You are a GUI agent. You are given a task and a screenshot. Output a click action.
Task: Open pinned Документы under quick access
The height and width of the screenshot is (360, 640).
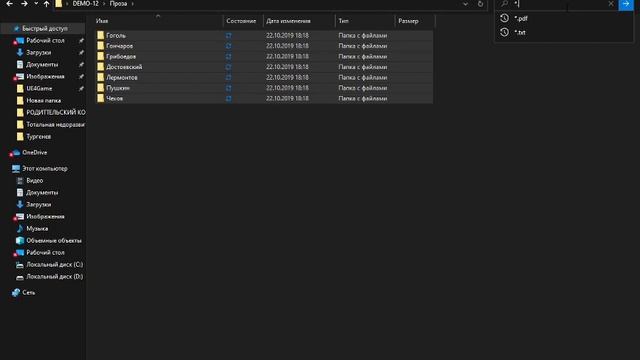coord(42,64)
